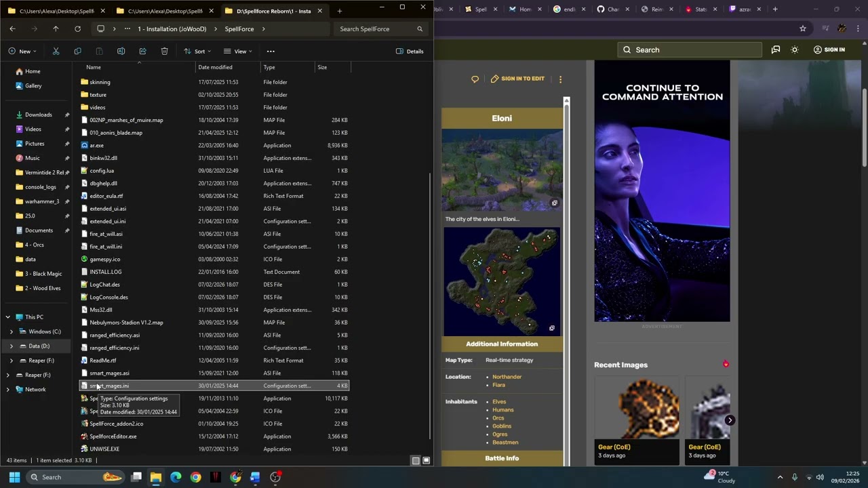
Task: Expand the Network tree node
Action: pyautogui.click(x=7, y=390)
